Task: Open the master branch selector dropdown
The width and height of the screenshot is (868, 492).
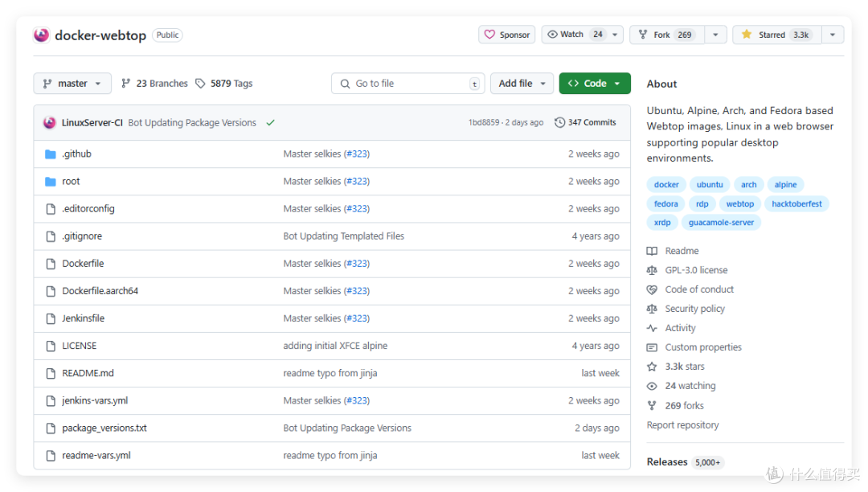Action: [72, 84]
